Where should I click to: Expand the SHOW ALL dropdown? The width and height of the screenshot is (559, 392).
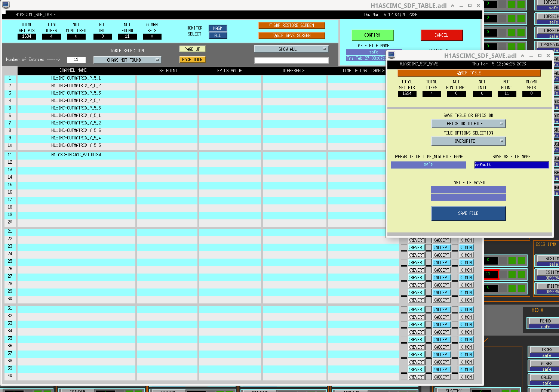tap(291, 49)
